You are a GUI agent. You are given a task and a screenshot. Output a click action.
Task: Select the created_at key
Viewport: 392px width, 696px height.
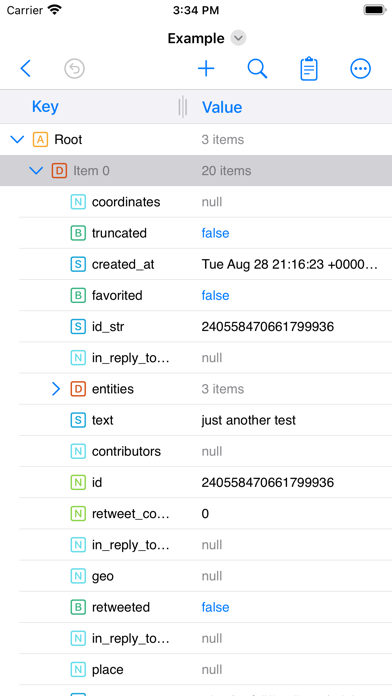(x=123, y=265)
